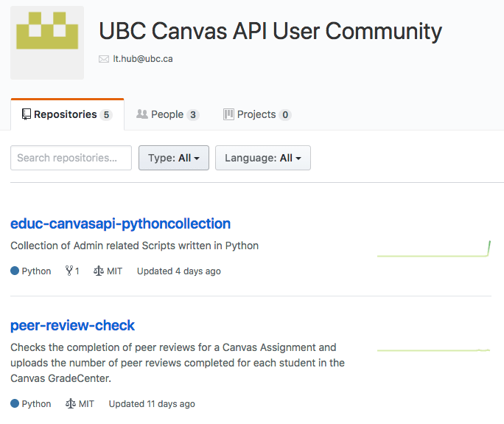Open the lt.hub@ubc.ca email link
This screenshot has width=504, height=424.
pyautogui.click(x=143, y=59)
